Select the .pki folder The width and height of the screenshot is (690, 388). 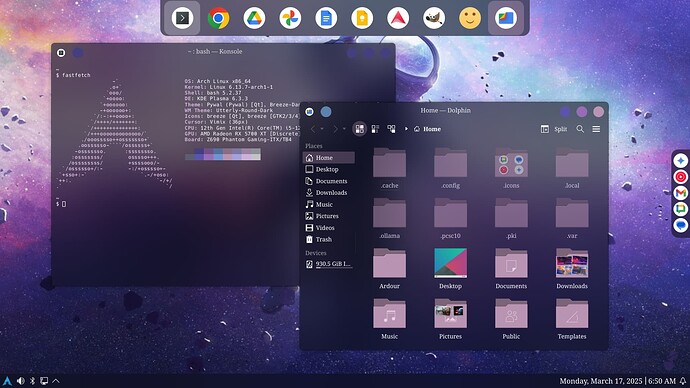click(511, 219)
